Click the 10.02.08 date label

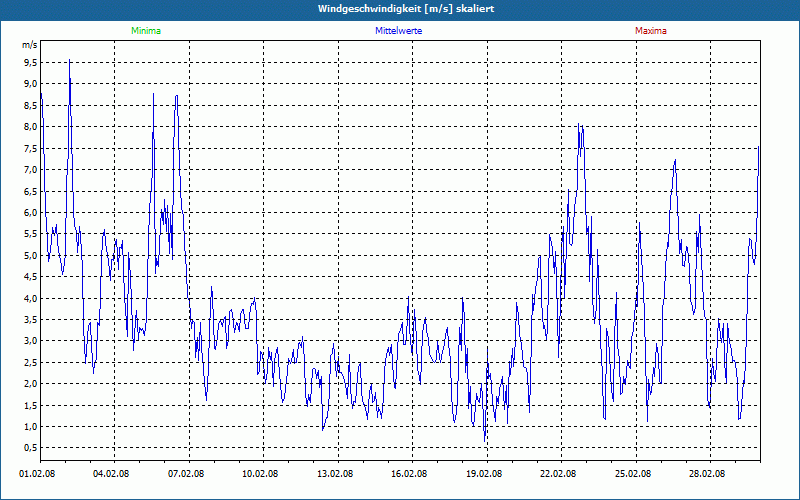[260, 473]
